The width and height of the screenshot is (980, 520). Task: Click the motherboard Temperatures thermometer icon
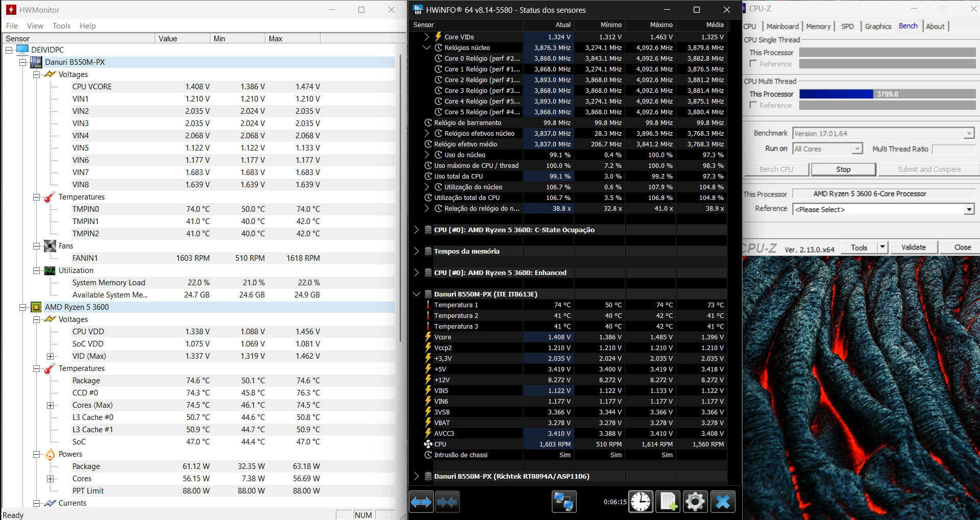click(x=50, y=196)
